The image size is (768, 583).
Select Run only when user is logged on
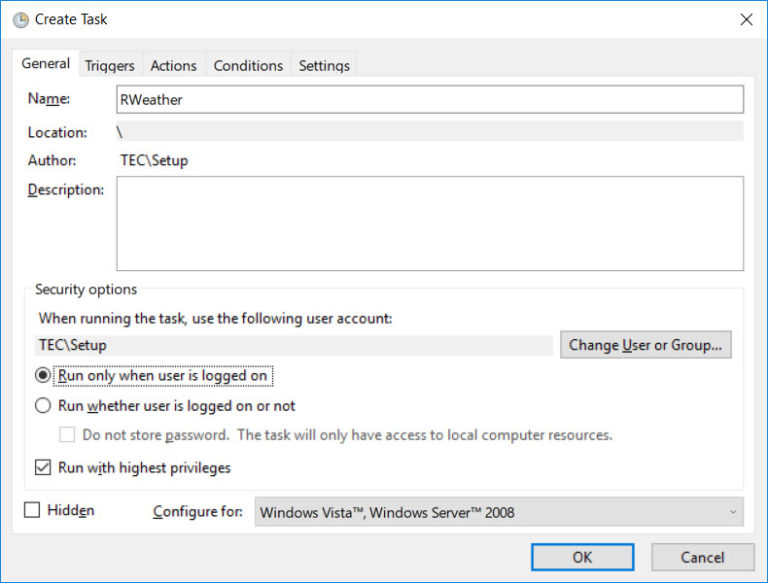tap(43, 376)
